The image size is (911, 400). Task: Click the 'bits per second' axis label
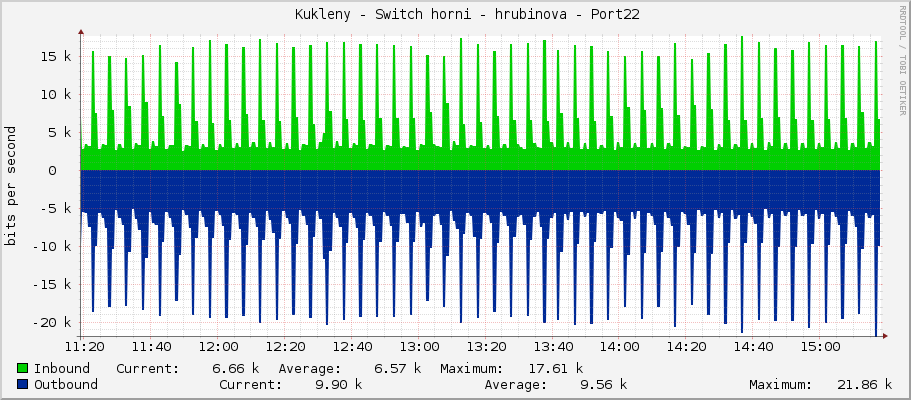[x=11, y=186]
